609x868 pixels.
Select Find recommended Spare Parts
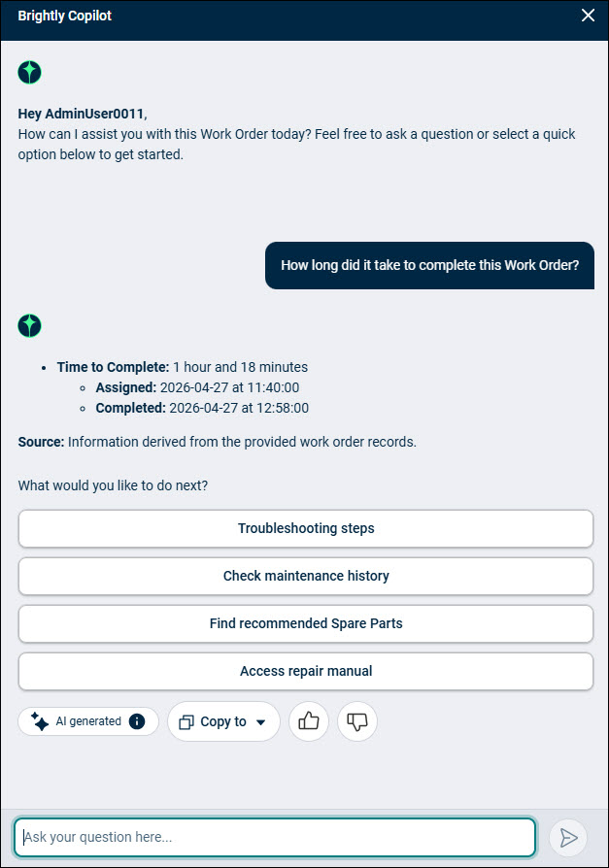[x=306, y=624]
